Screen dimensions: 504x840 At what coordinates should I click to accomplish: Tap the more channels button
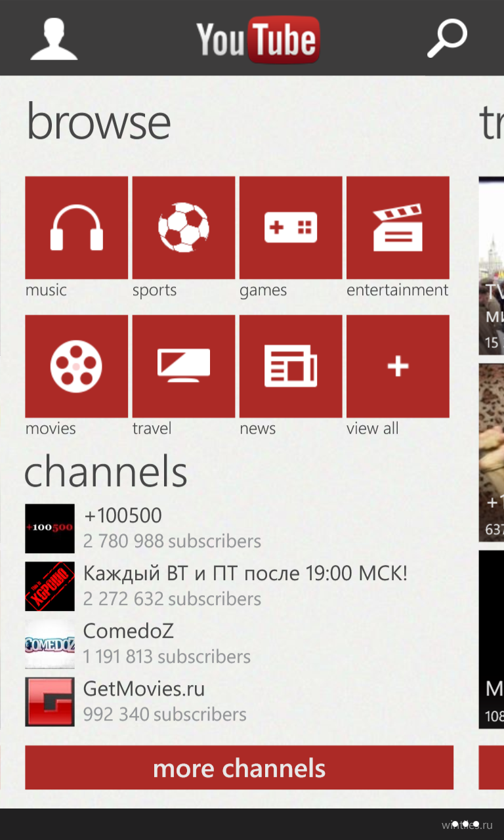(239, 767)
